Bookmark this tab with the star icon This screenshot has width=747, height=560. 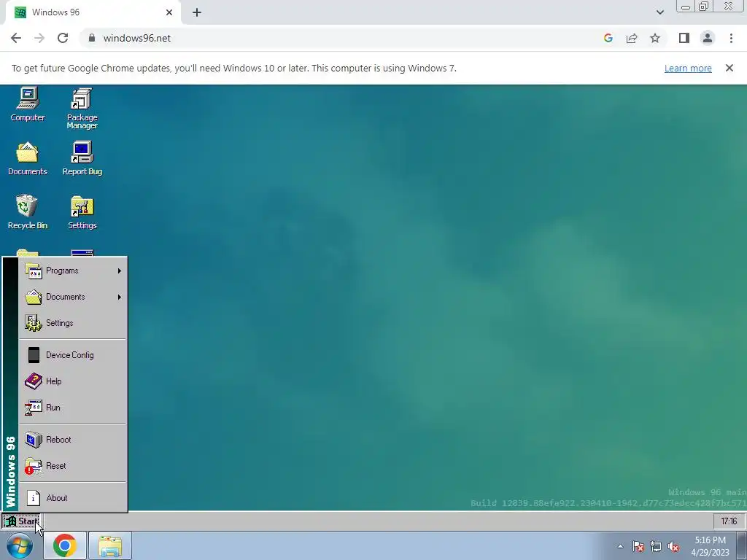(655, 38)
